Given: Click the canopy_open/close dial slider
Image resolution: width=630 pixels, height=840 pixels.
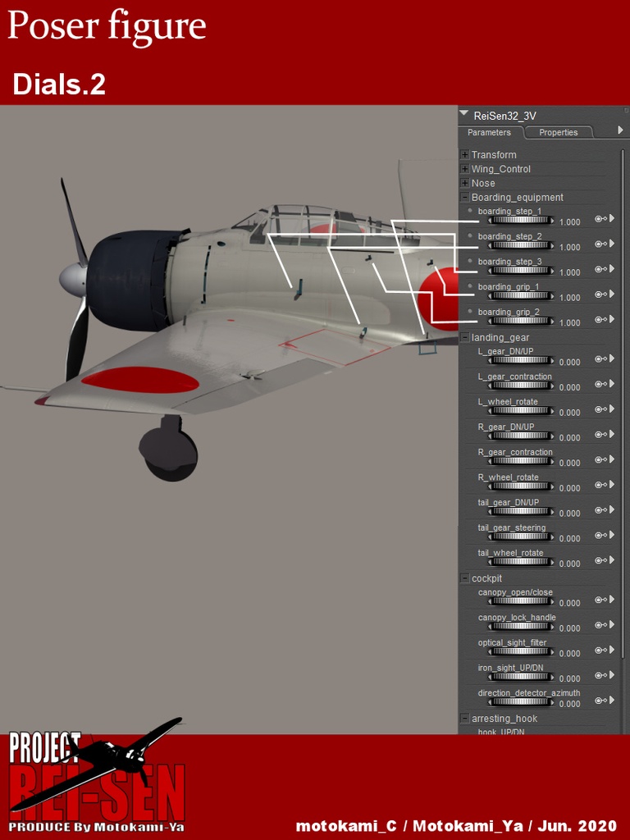Looking at the screenshot, I should (520, 601).
